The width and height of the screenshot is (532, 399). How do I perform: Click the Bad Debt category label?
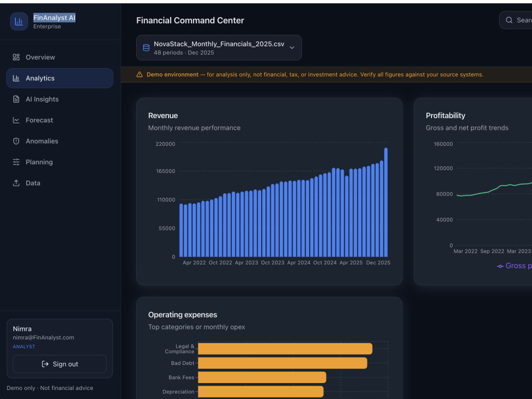pyautogui.click(x=182, y=363)
